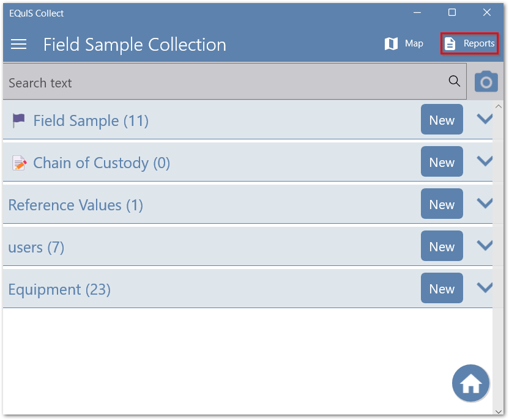The height and width of the screenshot is (420, 509).
Task: Expand the Reference Values section
Action: tap(485, 204)
